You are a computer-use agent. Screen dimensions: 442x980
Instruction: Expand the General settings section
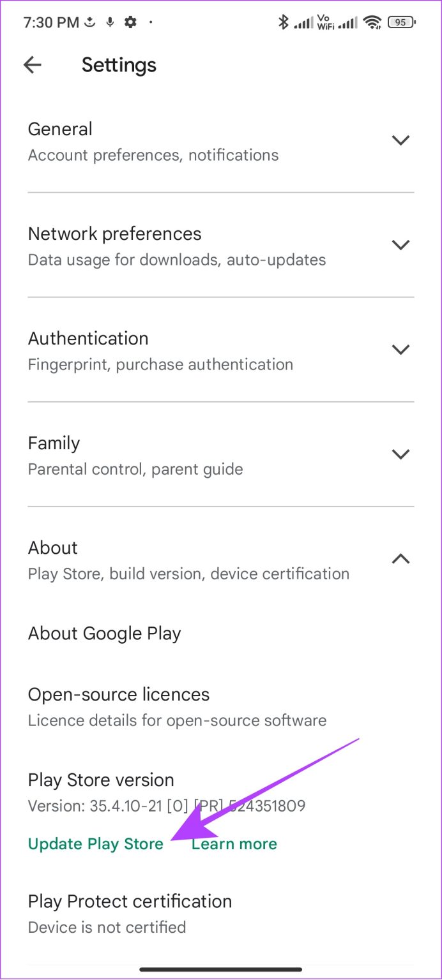coord(401,140)
